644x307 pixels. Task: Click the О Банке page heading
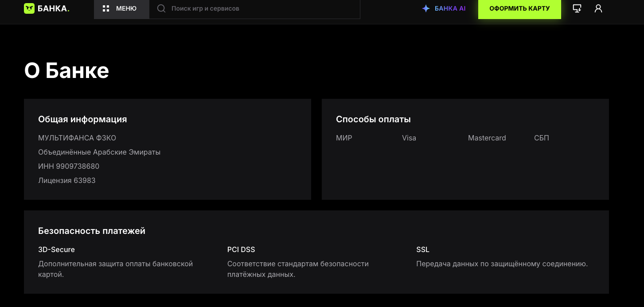point(66,70)
